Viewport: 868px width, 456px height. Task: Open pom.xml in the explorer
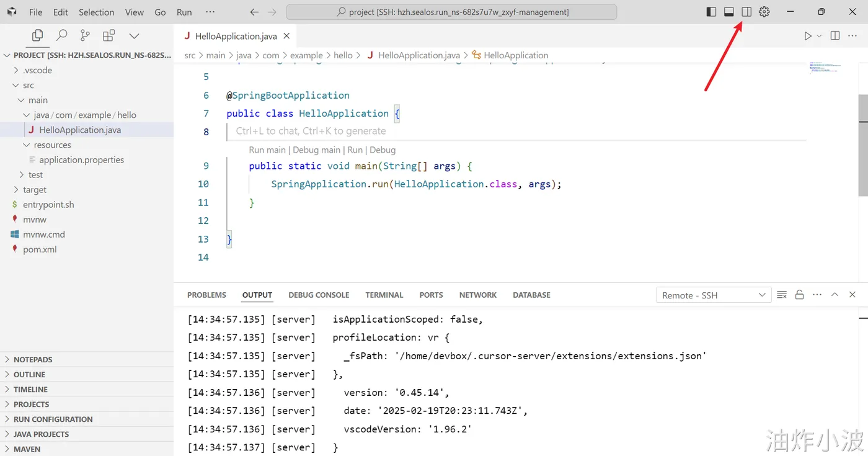point(87,249)
